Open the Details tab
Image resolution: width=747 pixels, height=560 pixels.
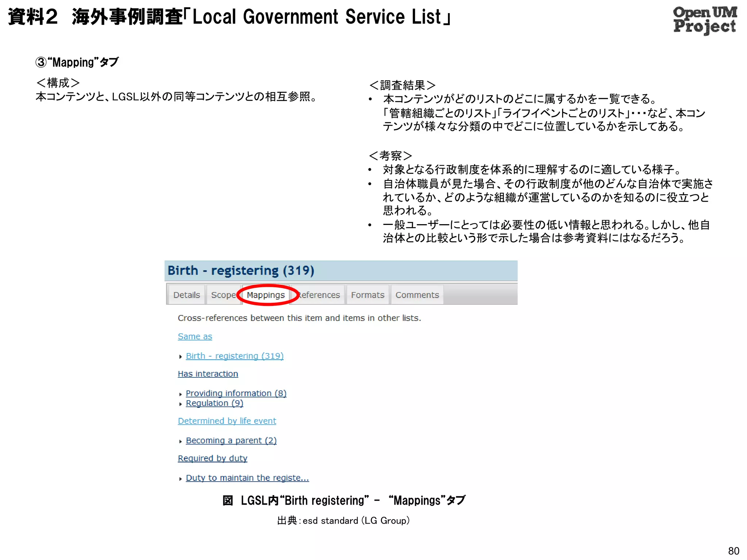tap(186, 295)
